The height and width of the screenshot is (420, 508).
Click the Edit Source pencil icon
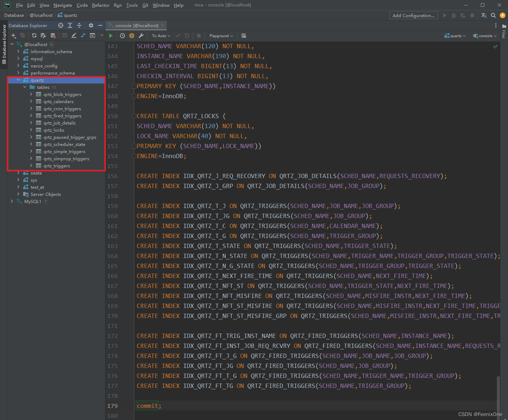pyautogui.click(x=74, y=36)
